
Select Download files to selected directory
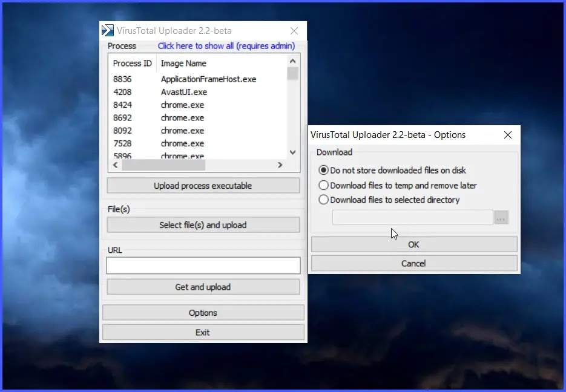point(389,200)
